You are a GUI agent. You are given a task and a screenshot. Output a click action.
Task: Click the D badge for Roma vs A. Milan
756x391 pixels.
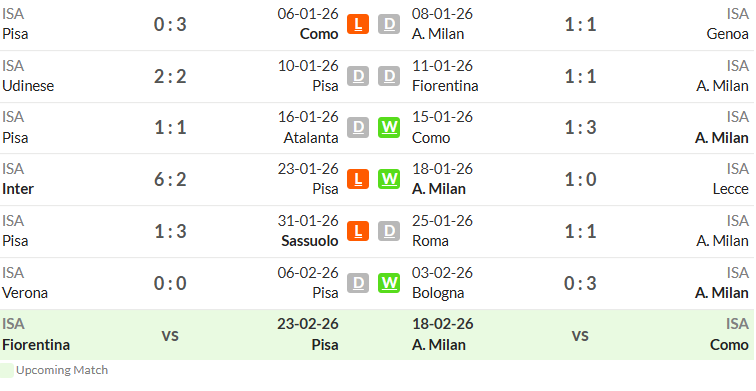389,231
